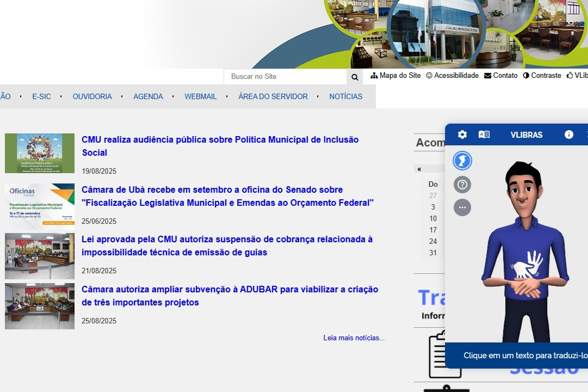
Task: Open the VLibras dictionary icon
Action: tap(484, 134)
